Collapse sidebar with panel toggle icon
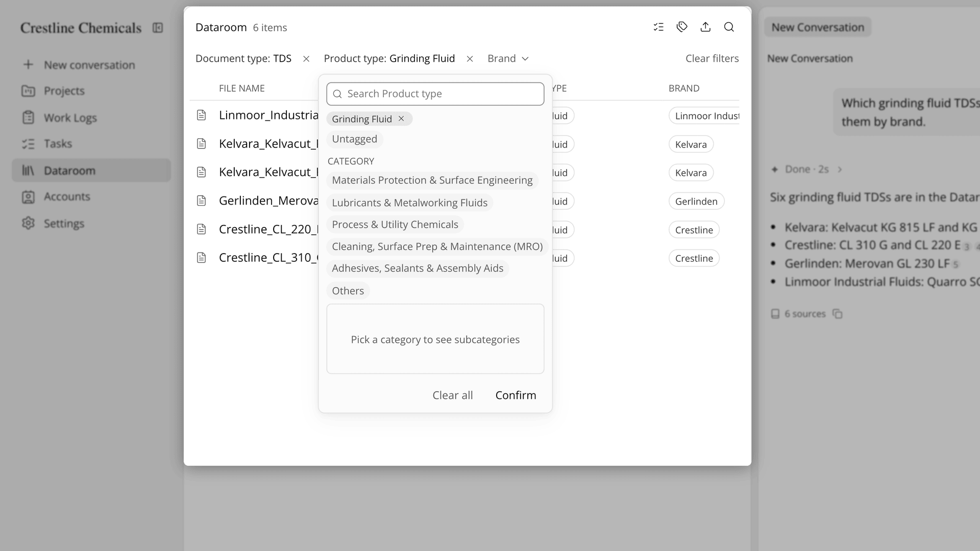 [158, 28]
